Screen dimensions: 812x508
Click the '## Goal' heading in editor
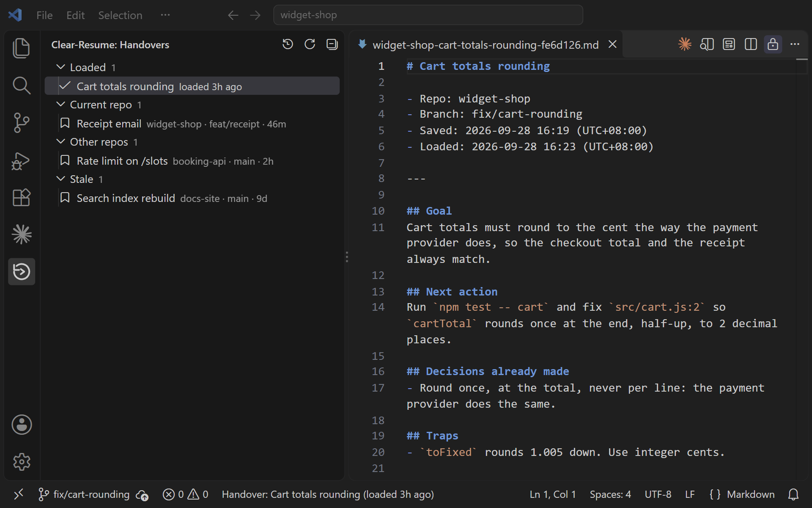pyautogui.click(x=429, y=211)
